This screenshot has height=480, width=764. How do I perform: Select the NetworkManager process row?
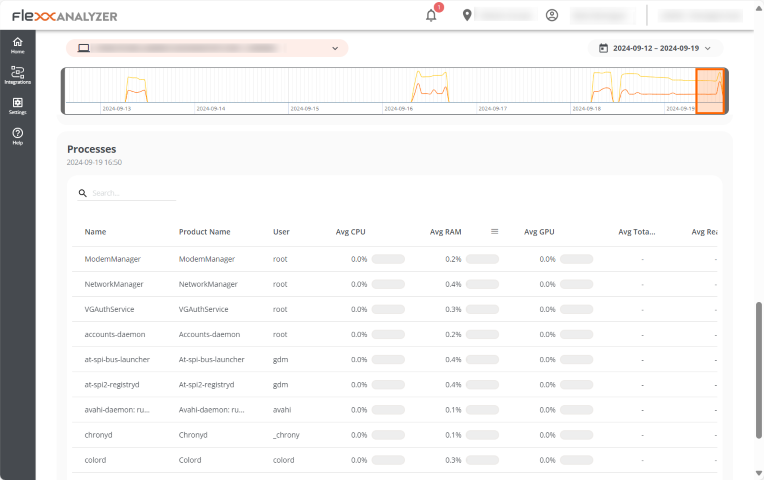(x=395, y=284)
